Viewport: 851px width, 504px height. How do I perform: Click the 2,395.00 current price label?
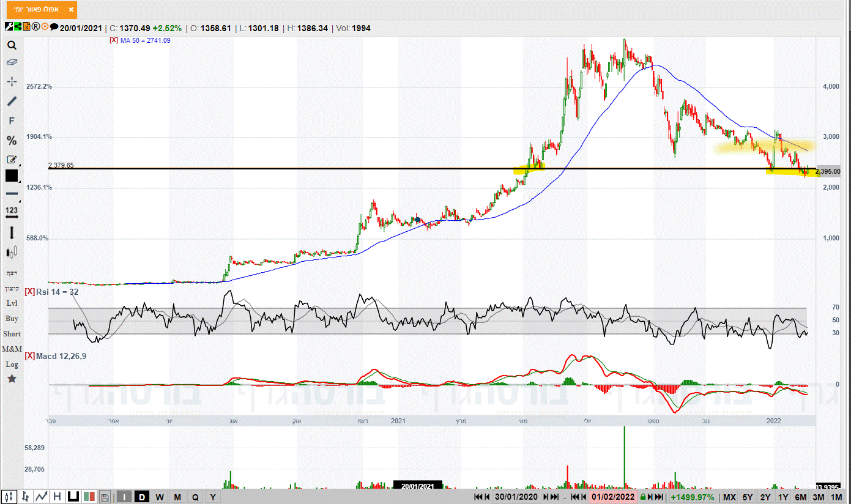(828, 172)
